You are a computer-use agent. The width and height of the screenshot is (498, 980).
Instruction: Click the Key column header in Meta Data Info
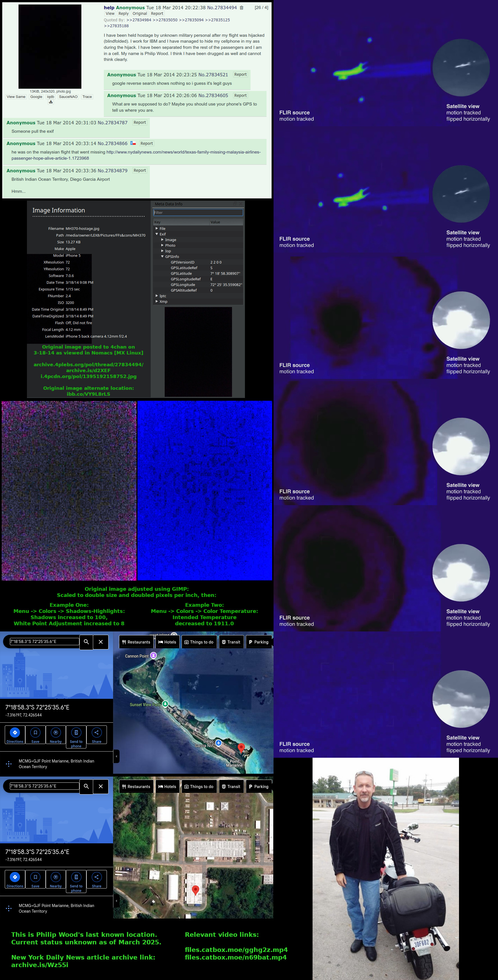181,222
